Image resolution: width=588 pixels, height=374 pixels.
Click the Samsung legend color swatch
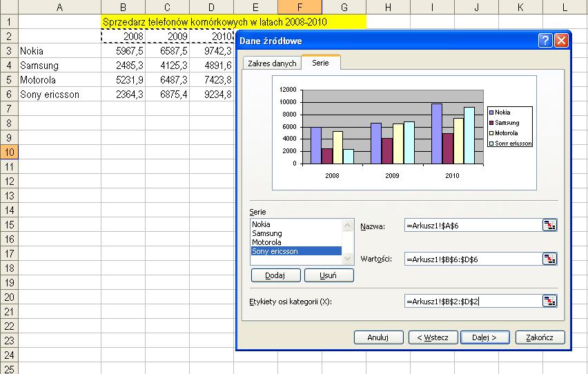491,123
